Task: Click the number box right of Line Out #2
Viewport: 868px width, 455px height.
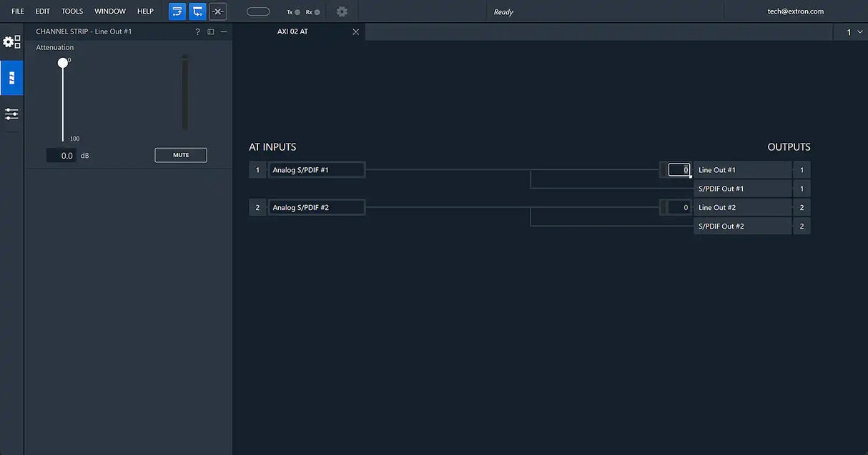Action: pyautogui.click(x=802, y=208)
